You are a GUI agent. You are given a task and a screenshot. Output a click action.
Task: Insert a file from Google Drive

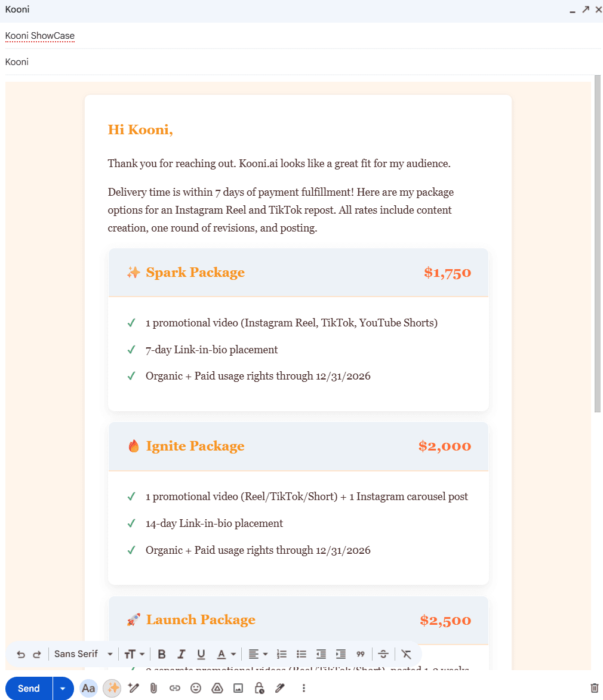pyautogui.click(x=217, y=688)
